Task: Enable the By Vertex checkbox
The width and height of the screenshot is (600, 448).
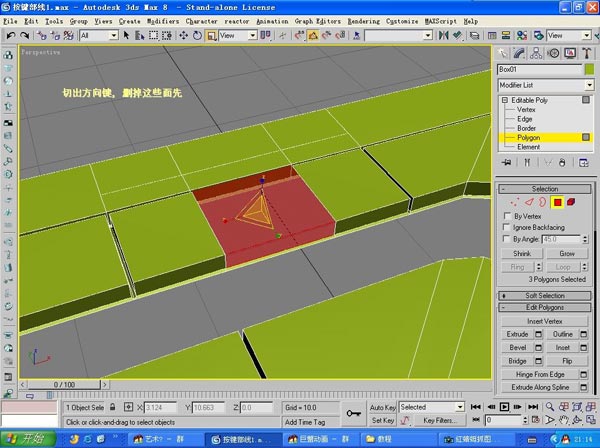Action: click(x=507, y=215)
